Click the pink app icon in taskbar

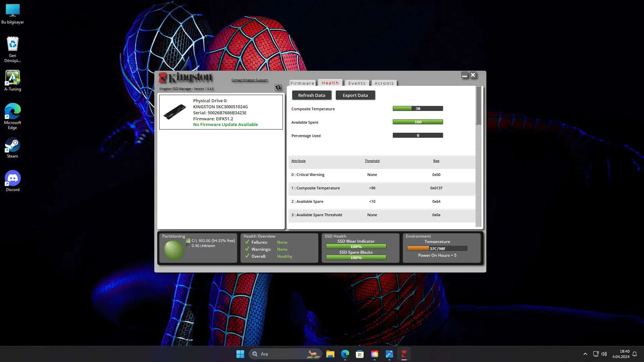click(375, 354)
